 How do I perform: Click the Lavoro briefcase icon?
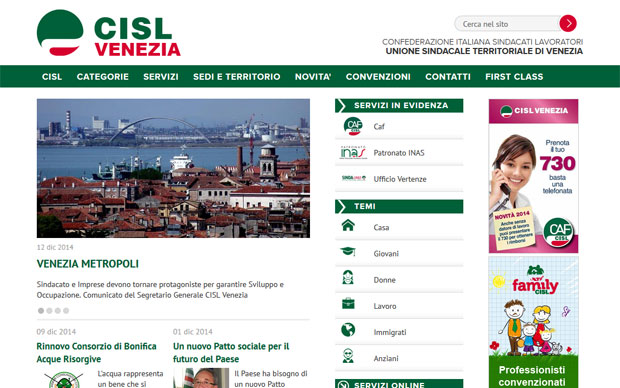coord(348,304)
